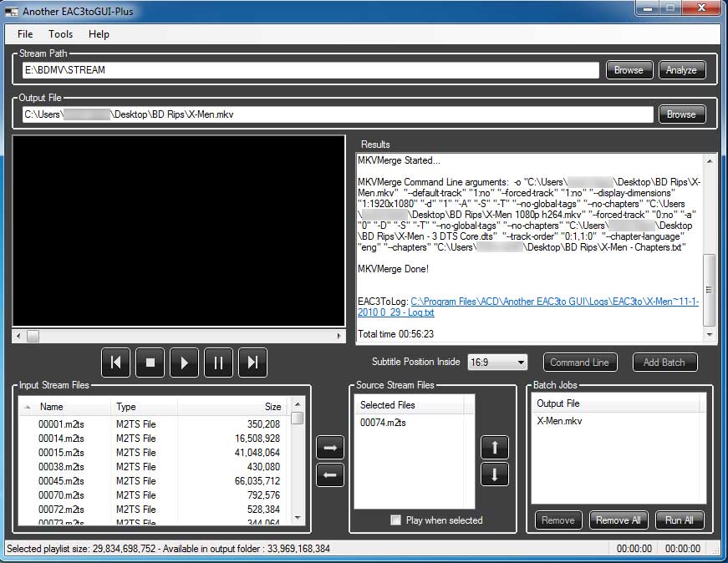This screenshot has width=728, height=563.
Task: Click the Batch Jobs Output File header
Action: pyautogui.click(x=616, y=403)
